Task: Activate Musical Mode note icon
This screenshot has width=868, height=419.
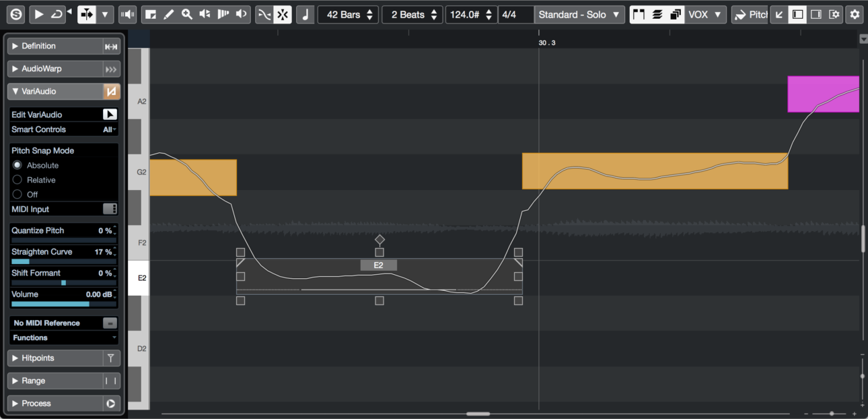Action: (x=305, y=14)
